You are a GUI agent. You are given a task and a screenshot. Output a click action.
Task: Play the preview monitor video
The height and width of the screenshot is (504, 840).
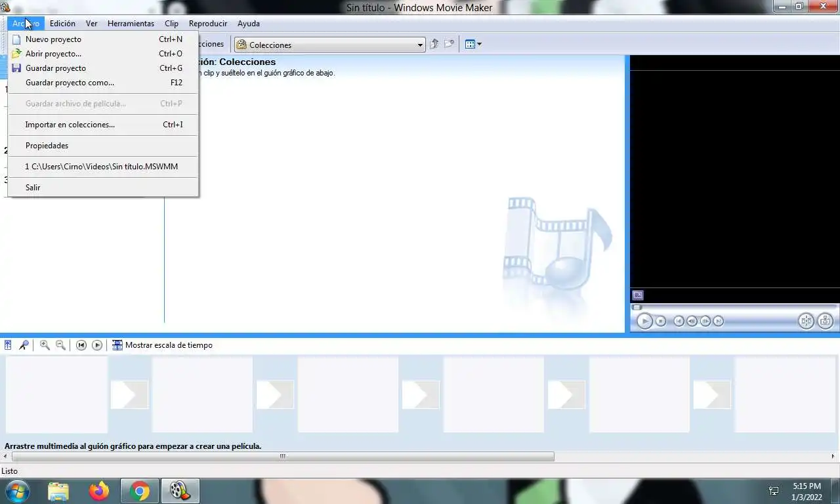coord(644,321)
